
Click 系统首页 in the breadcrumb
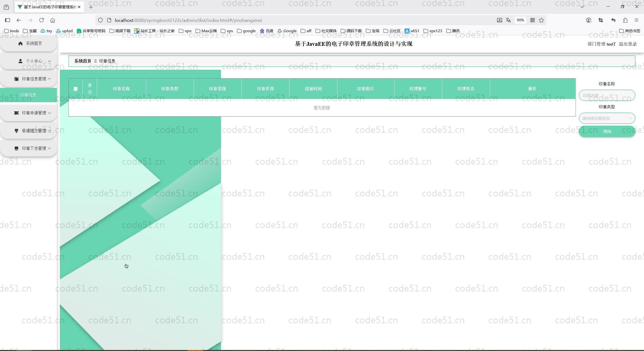click(x=83, y=61)
